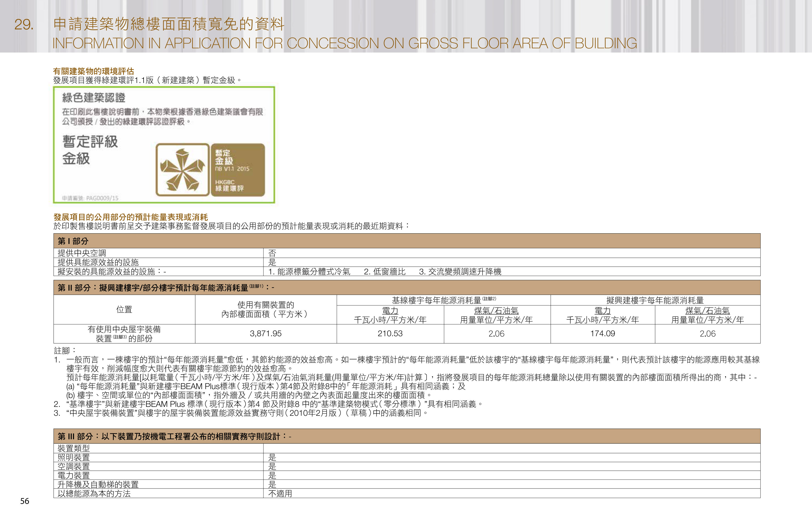The image size is (812, 525).
Task: Click the row label 電力裝置
Action: 74,475
